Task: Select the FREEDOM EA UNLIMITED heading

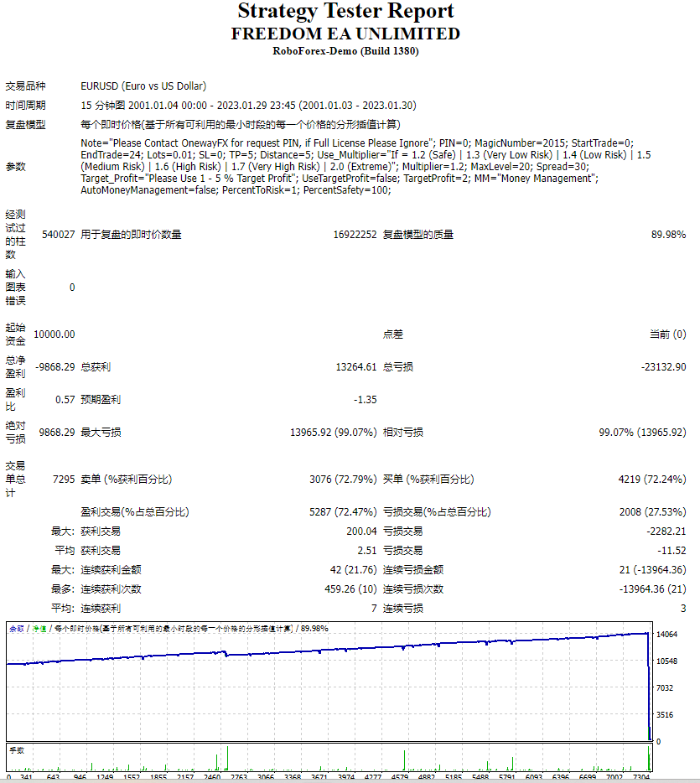Action: pos(345,34)
